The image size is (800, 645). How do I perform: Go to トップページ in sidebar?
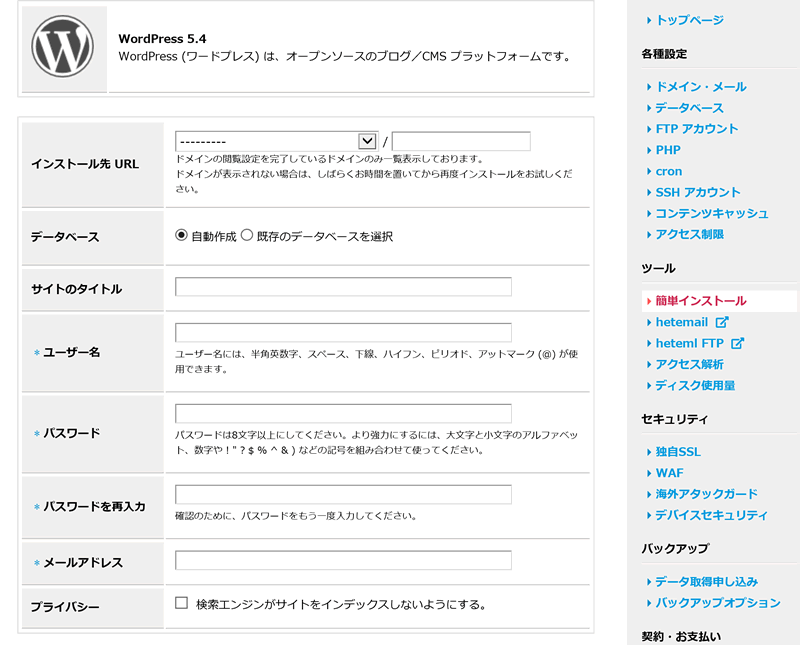pyautogui.click(x=689, y=20)
